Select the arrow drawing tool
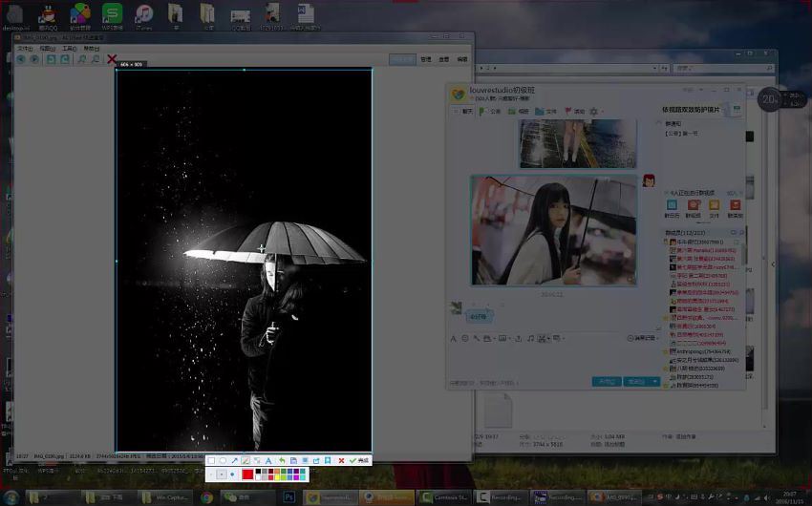812x506 pixels. pyautogui.click(x=234, y=461)
